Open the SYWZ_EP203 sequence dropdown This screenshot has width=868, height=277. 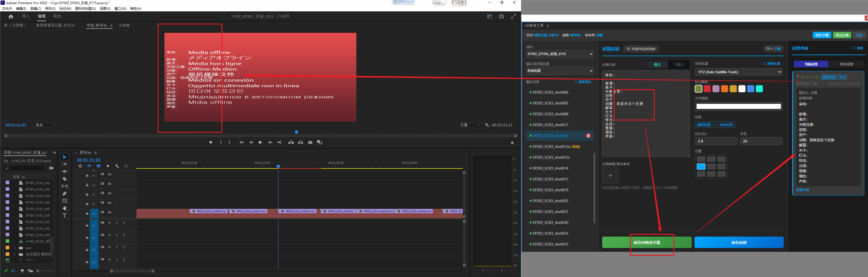pyautogui.click(x=559, y=54)
